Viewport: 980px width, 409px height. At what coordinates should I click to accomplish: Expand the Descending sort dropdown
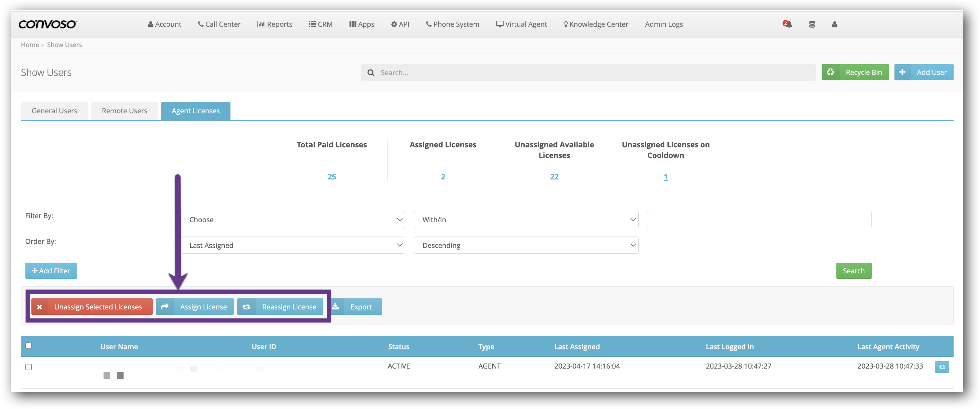point(526,245)
